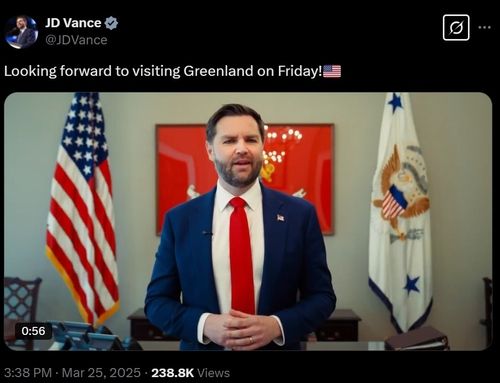Click the speaker's red tie in video

point(241,255)
